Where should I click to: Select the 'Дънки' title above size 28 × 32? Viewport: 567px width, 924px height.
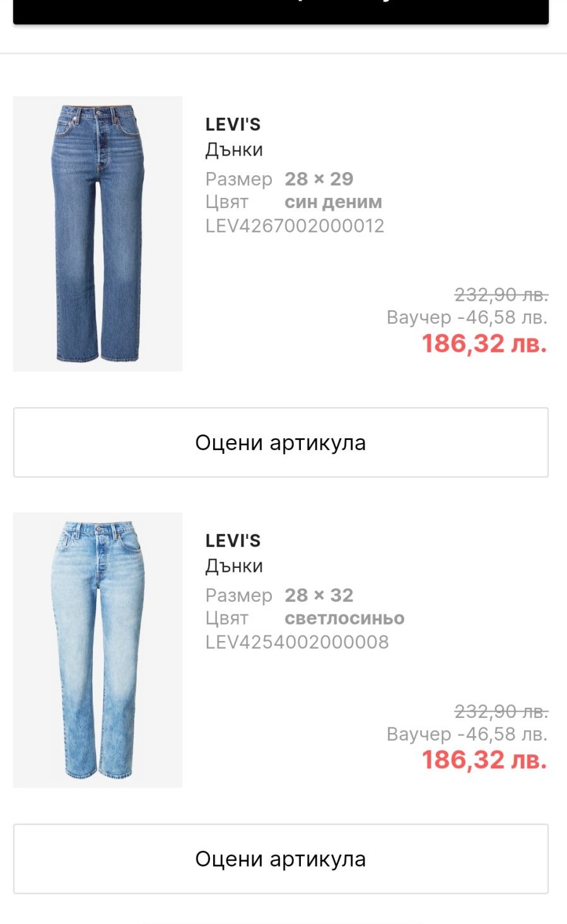pos(234,566)
